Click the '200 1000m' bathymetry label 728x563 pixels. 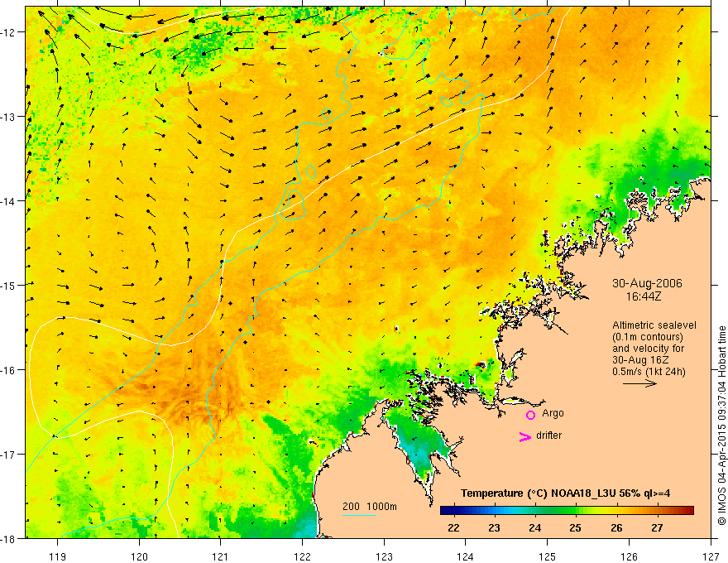coord(370,507)
